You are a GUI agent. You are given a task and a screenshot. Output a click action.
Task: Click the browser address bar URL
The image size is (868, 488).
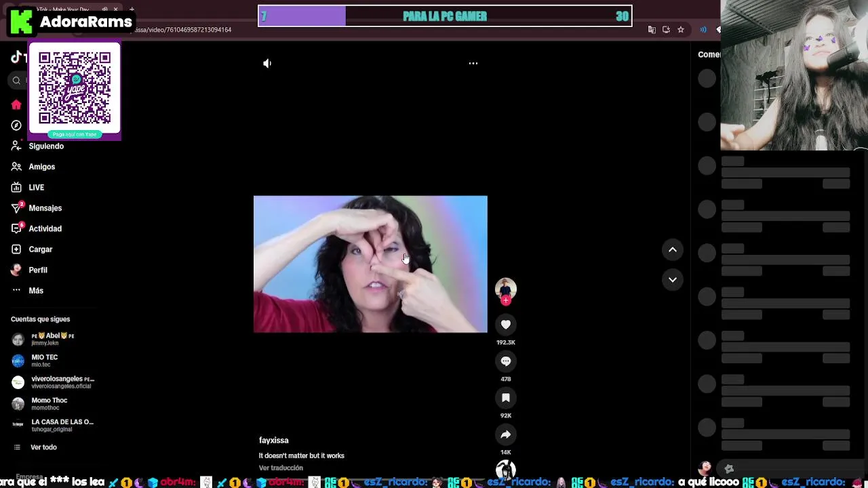pyautogui.click(x=182, y=30)
